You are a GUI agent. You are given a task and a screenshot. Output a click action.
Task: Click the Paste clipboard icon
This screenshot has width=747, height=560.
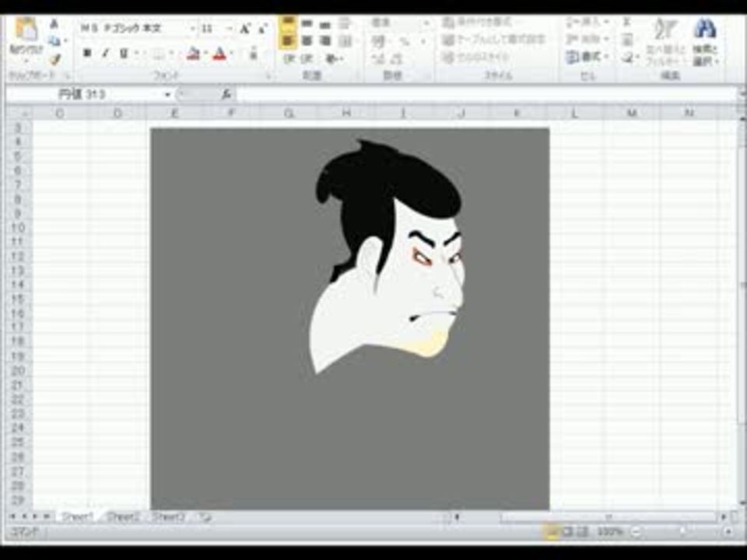pos(26,30)
